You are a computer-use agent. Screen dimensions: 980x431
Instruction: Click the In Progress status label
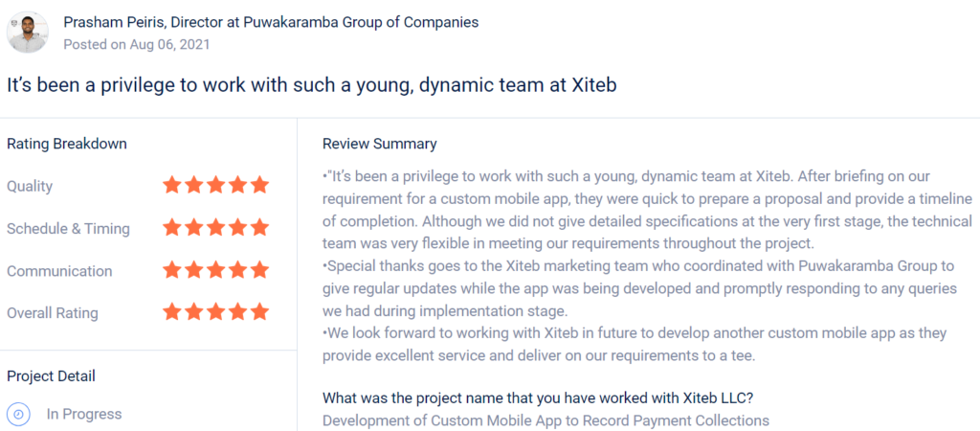tap(84, 414)
